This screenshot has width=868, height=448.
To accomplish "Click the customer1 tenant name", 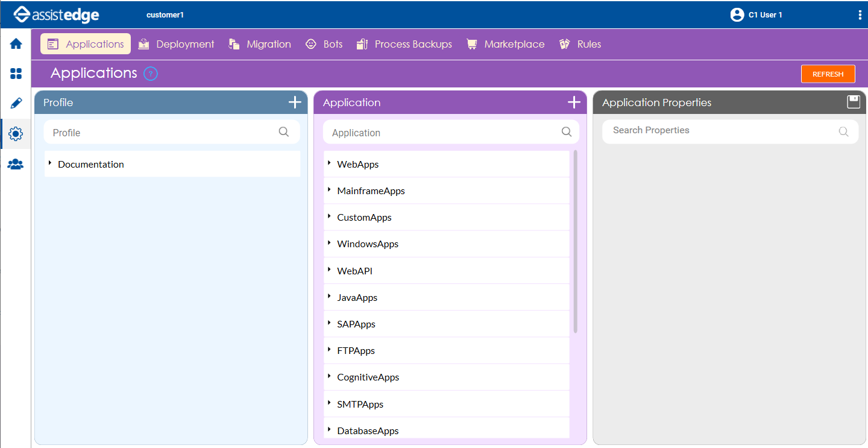I will [x=165, y=15].
